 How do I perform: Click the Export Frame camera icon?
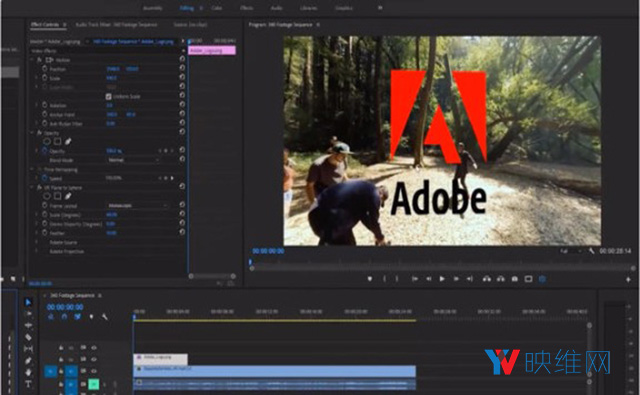click(x=515, y=279)
